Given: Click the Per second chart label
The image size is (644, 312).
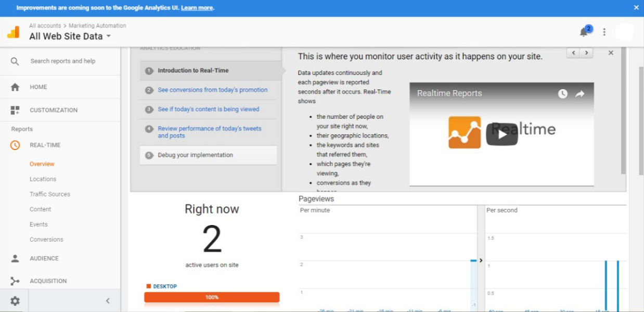Looking at the screenshot, I should (501, 210).
